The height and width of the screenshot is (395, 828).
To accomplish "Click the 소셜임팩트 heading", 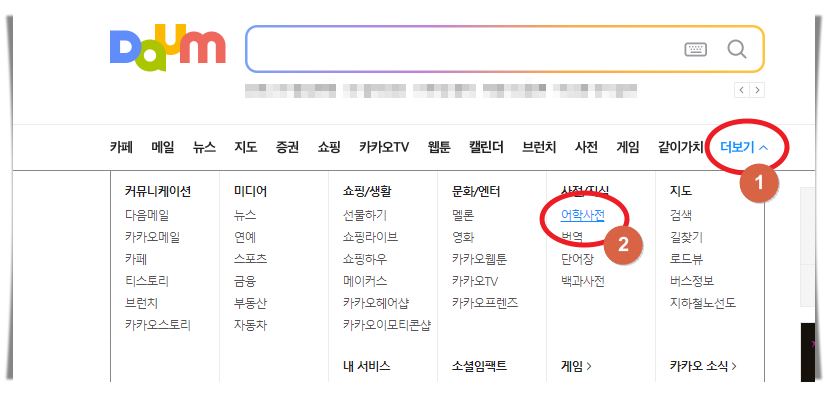I will (x=479, y=365).
